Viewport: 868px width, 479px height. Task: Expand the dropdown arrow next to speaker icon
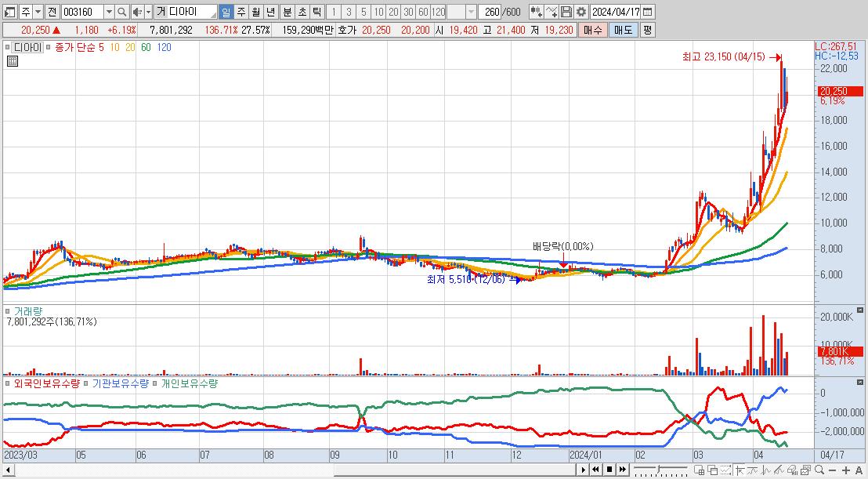click(148, 12)
